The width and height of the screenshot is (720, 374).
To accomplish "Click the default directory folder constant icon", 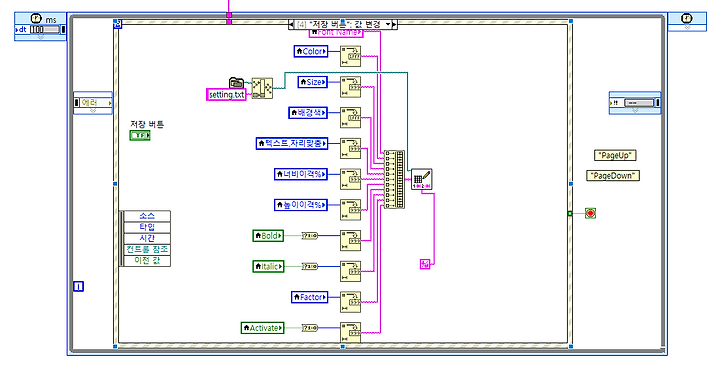I will tap(236, 83).
